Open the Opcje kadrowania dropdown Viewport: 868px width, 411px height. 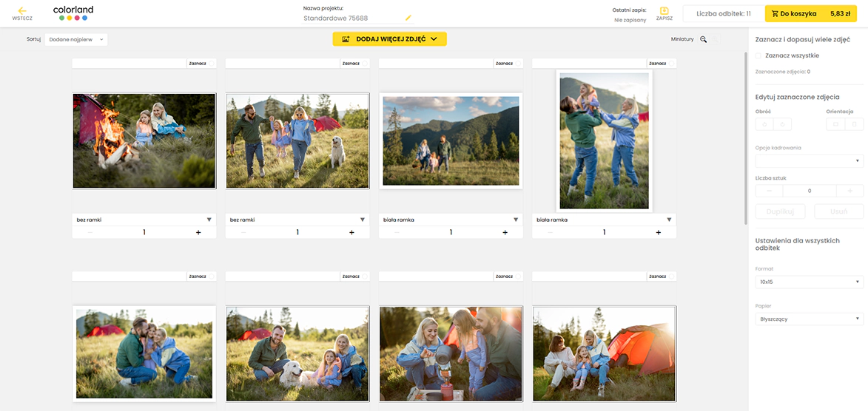point(810,161)
